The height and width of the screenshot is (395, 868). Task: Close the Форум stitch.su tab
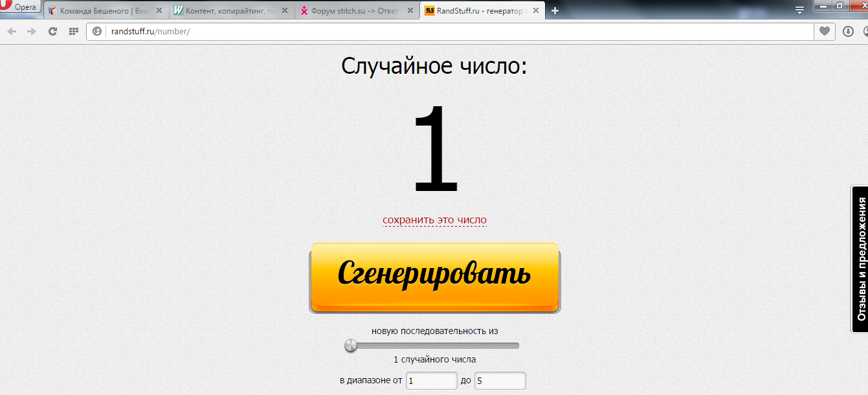(x=410, y=11)
